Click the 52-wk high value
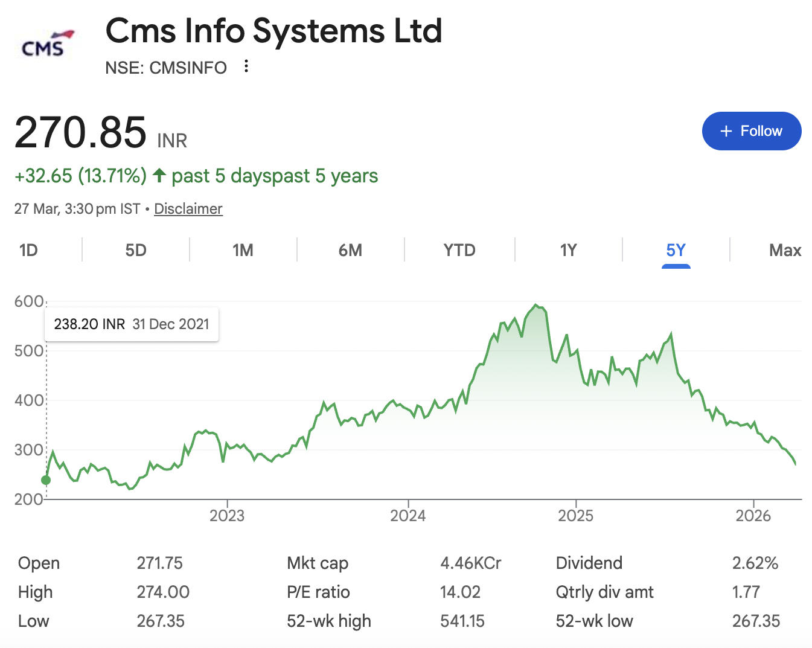This screenshot has width=812, height=648. (462, 621)
